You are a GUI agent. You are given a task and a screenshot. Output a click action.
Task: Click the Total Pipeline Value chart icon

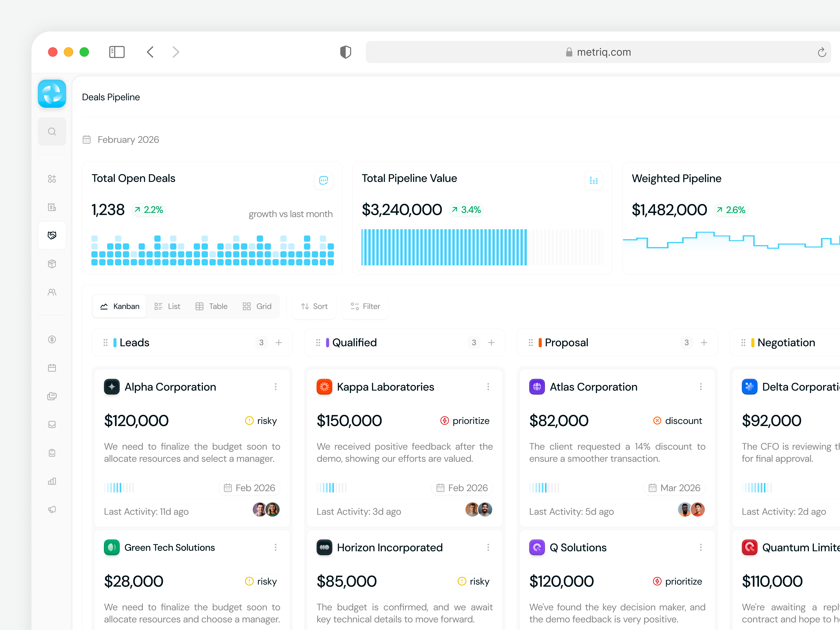pyautogui.click(x=594, y=180)
